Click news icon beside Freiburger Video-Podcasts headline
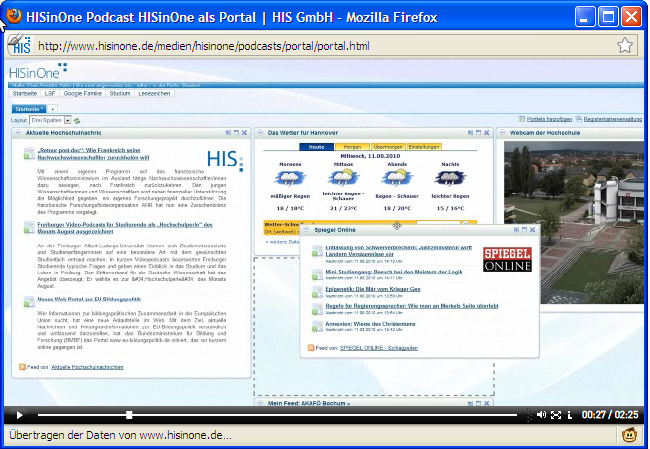Image resolution: width=650 pixels, height=449 pixels. click(29, 228)
